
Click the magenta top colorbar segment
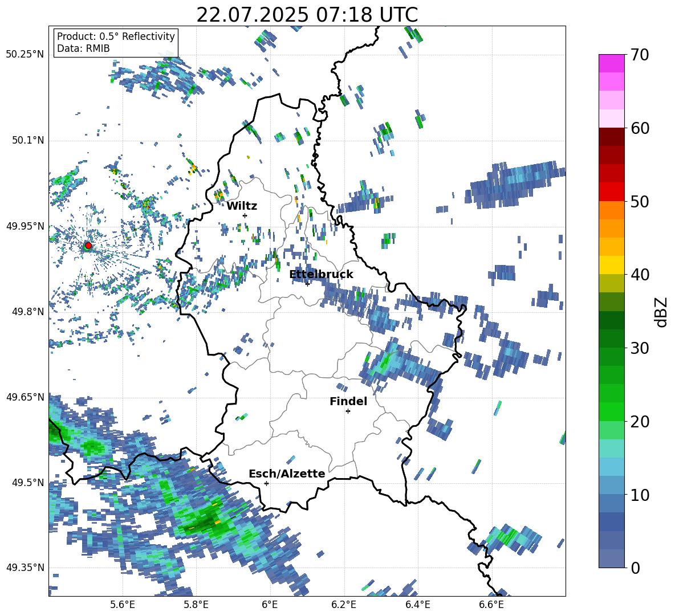[611, 64]
